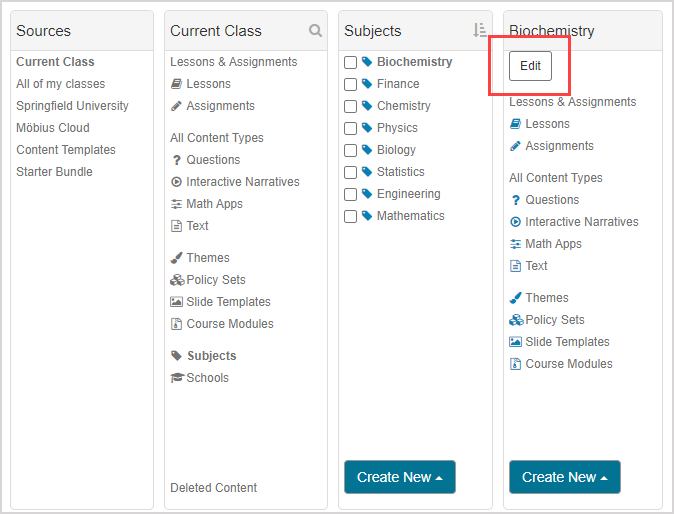Click the Edit button under Biochemistry

pos(530,66)
